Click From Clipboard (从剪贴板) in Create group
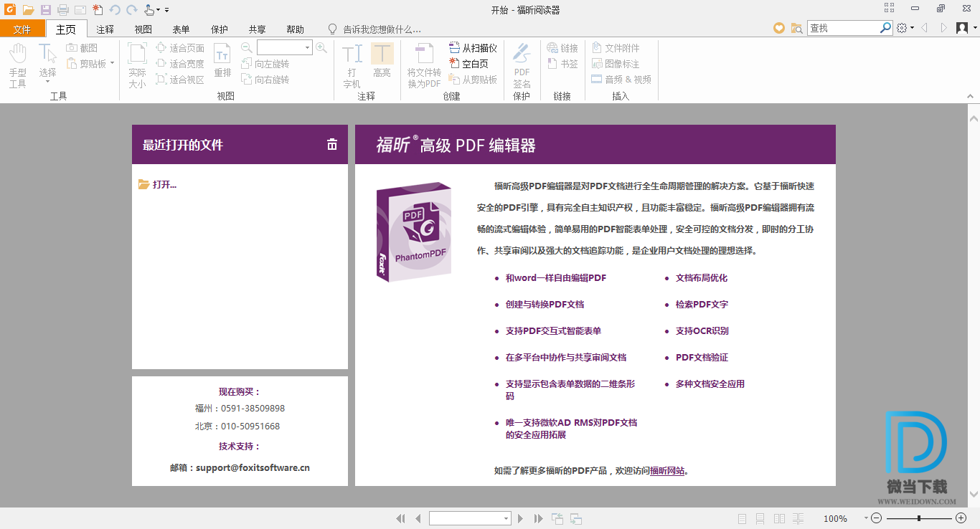 point(473,80)
